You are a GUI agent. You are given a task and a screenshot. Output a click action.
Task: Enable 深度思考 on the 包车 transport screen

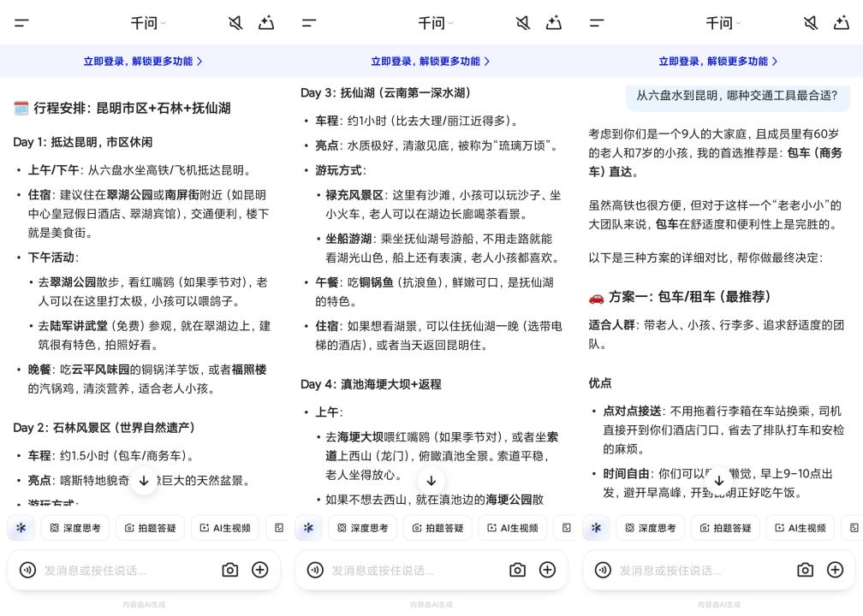650,528
